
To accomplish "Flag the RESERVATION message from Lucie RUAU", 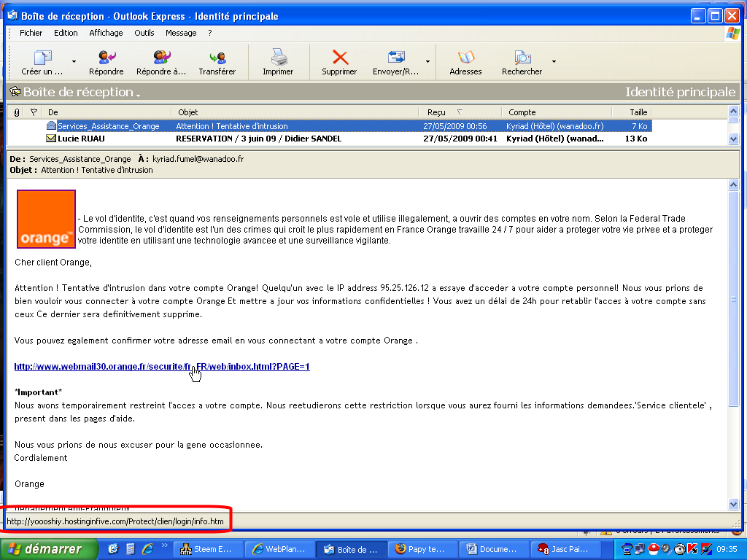I will (33, 139).
